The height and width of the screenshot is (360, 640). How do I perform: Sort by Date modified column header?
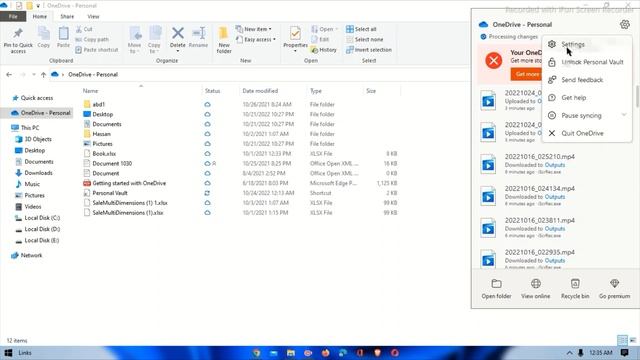click(x=260, y=91)
